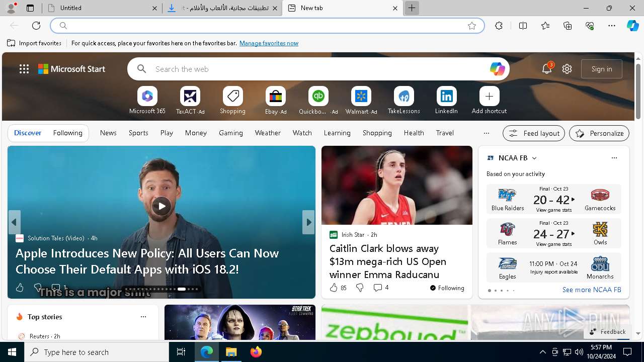Click Import favorites button
The width and height of the screenshot is (644, 362).
(34, 43)
